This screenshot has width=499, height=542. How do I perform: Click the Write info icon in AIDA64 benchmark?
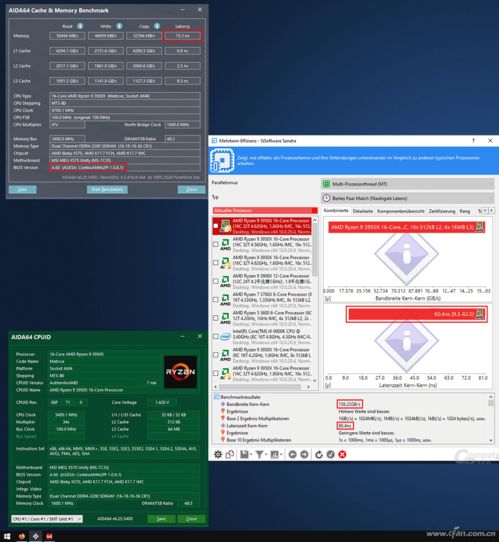point(119,26)
